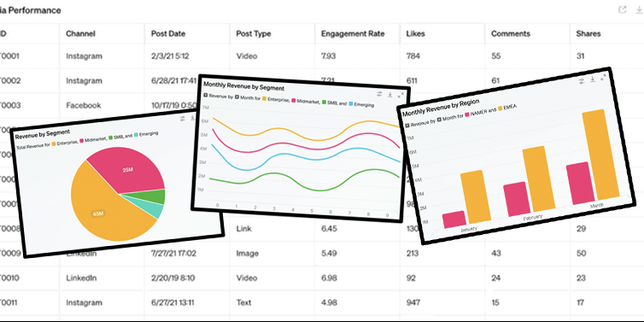Click post date 7/27/21 17:02
Screen dimensions: 644x322
coord(173,254)
